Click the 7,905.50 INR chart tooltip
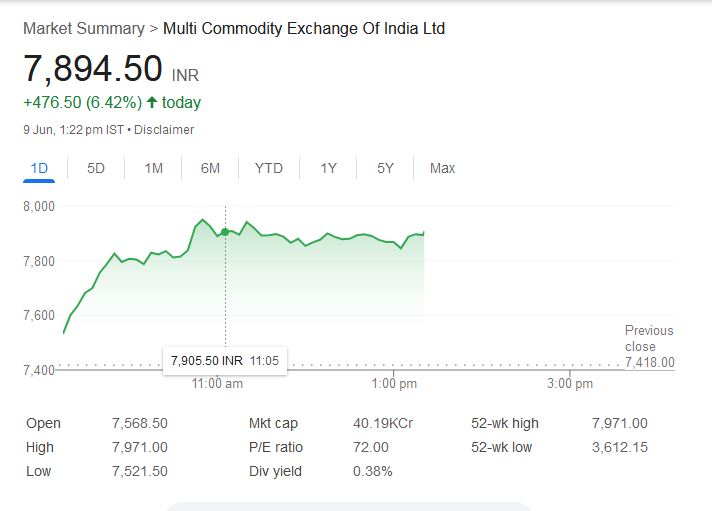Viewport: 712px width, 511px height. point(225,360)
